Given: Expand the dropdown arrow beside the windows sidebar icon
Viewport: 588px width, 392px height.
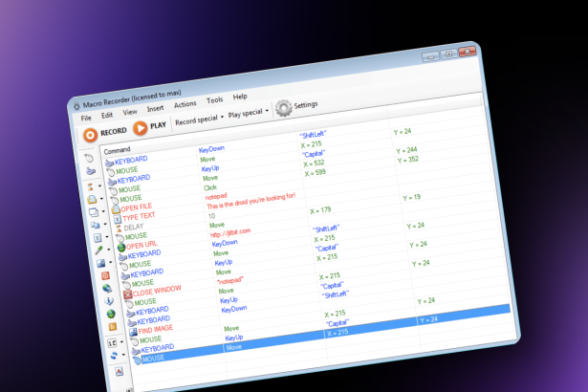Looking at the screenshot, I should 103,211.
